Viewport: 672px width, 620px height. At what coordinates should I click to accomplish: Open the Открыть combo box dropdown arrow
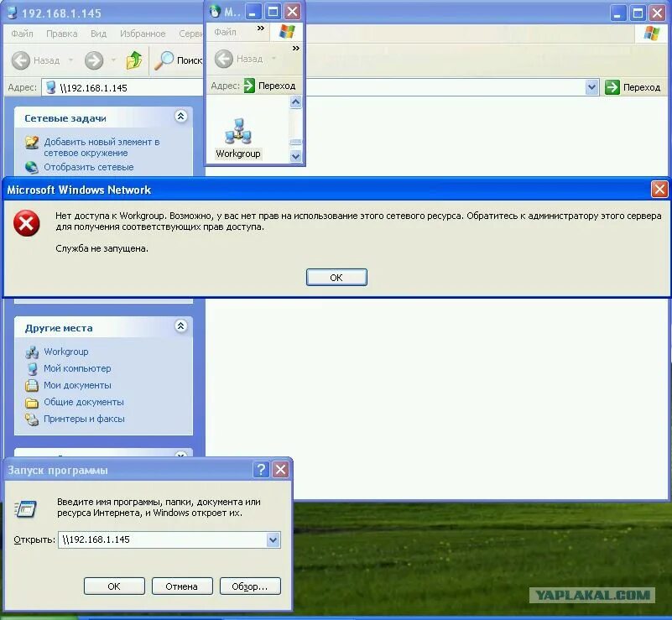point(273,539)
